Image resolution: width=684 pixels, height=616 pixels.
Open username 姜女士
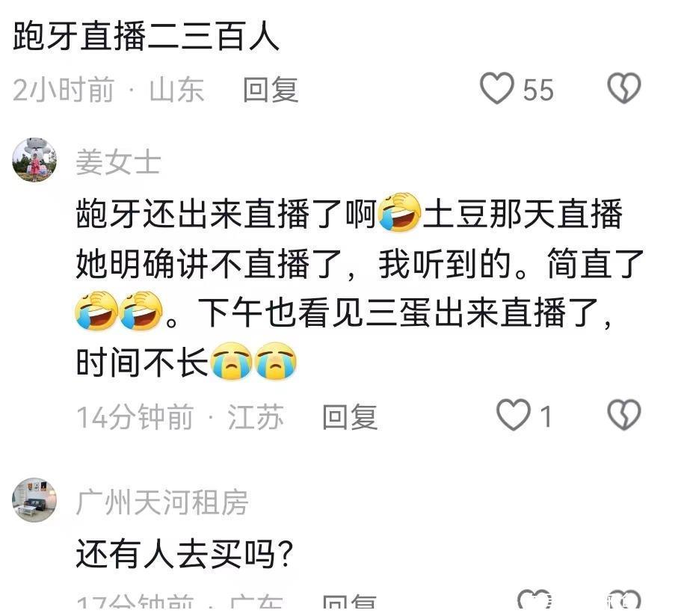tap(118, 162)
